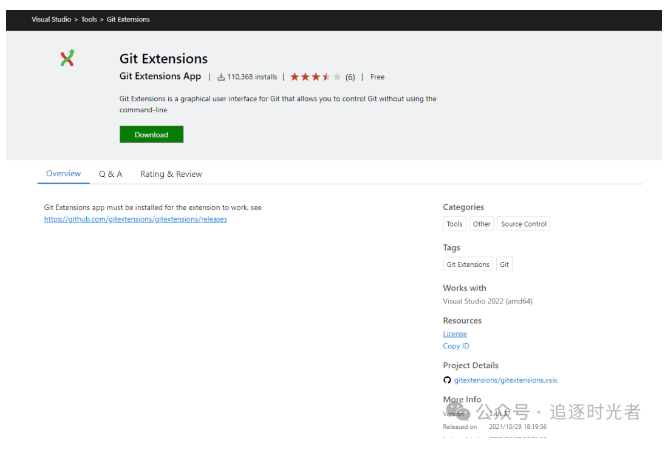The width and height of the screenshot is (666, 457).
Task: Click the Resources heading
Action: (x=462, y=321)
